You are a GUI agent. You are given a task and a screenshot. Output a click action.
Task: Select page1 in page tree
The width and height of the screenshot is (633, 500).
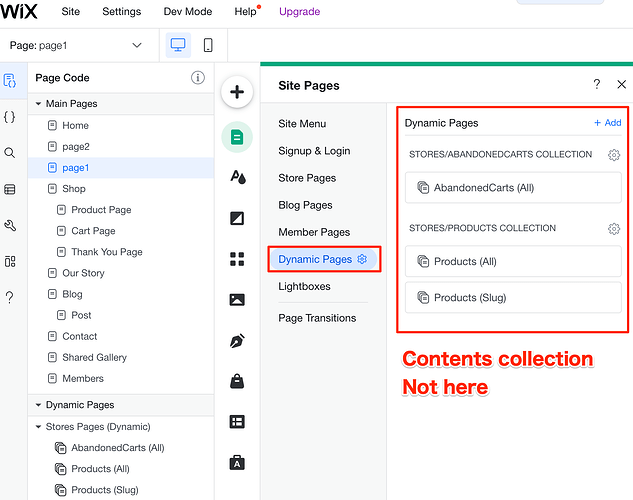(121, 167)
